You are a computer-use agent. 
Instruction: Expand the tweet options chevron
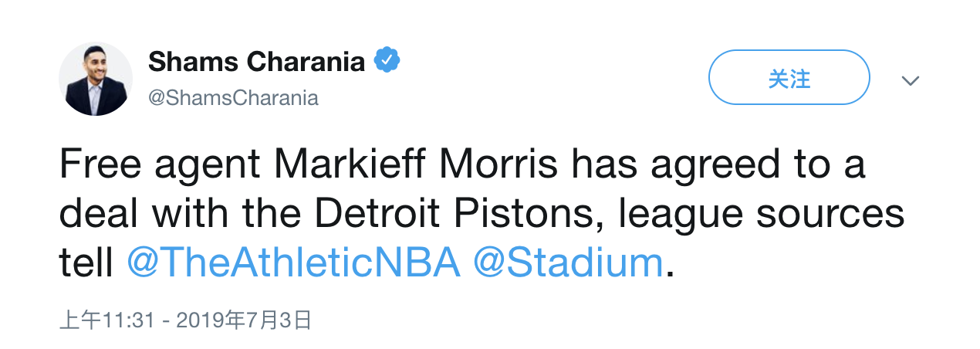pyautogui.click(x=911, y=80)
